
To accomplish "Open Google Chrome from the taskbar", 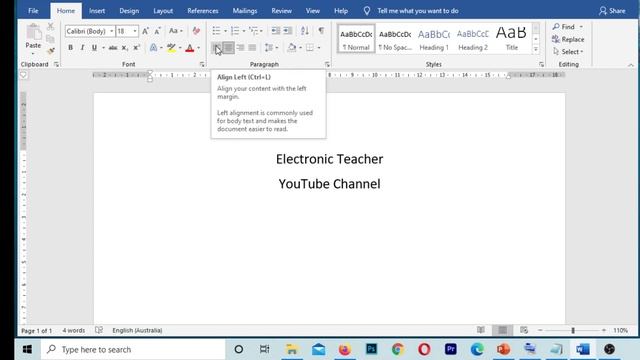I will [398, 349].
